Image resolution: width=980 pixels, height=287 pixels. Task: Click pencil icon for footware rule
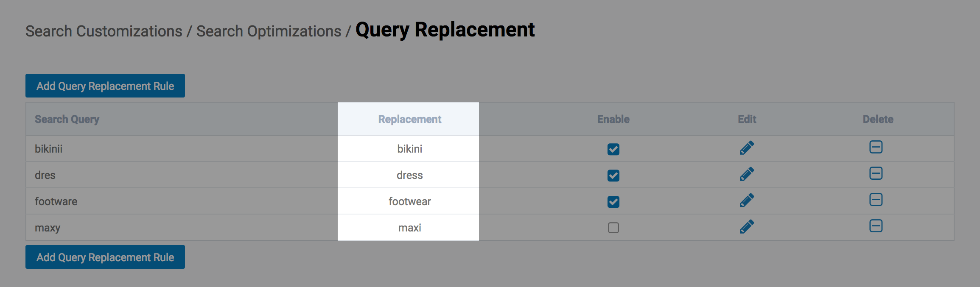[747, 201]
